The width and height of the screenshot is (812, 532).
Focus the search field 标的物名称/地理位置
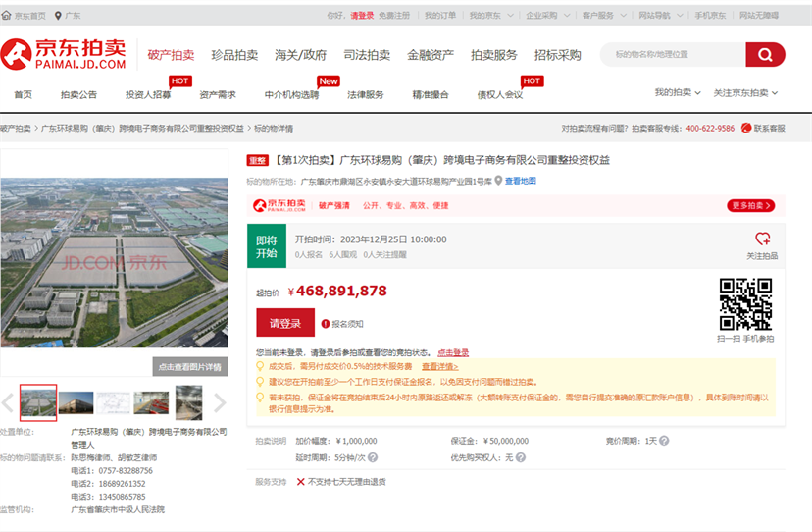(673, 54)
